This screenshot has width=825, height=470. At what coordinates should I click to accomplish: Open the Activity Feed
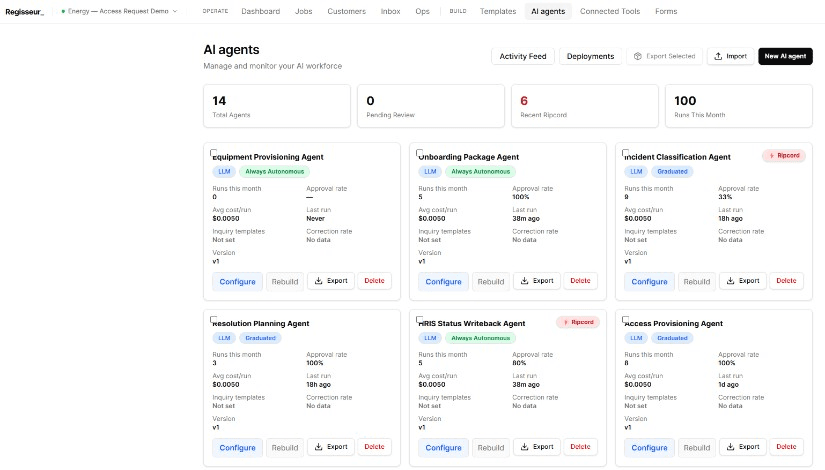click(522, 56)
